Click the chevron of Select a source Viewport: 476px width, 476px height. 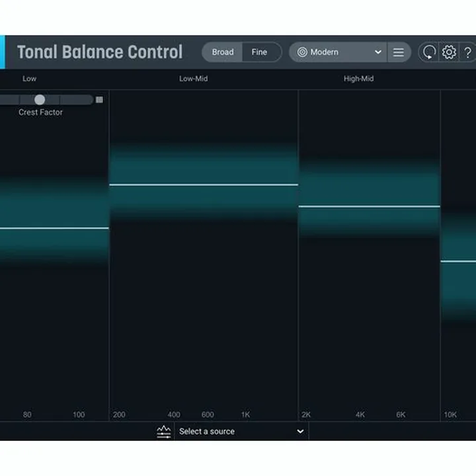[x=300, y=431]
